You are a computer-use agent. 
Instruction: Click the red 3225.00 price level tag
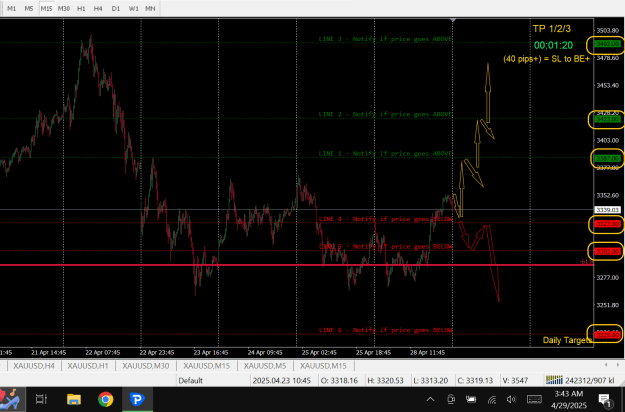(607, 335)
